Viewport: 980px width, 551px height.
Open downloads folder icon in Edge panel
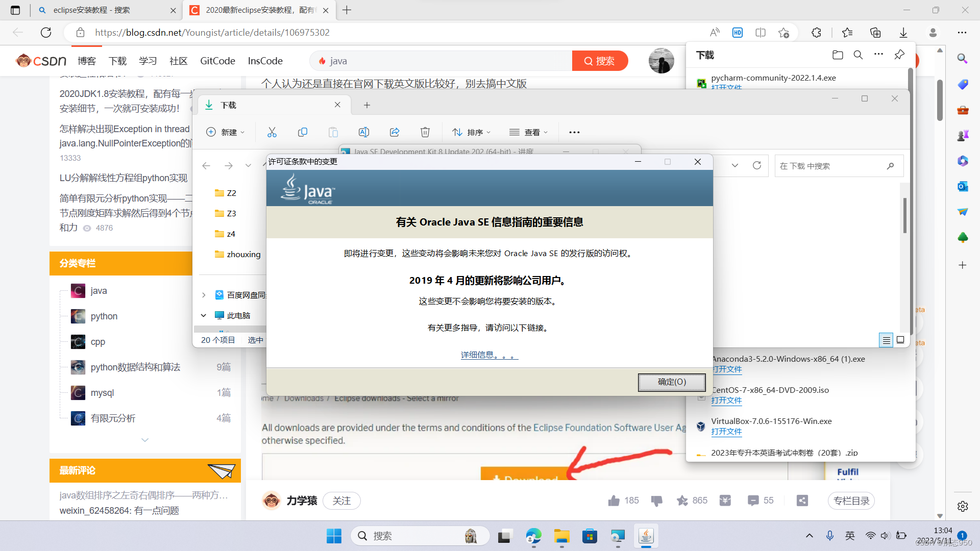[x=838, y=55]
